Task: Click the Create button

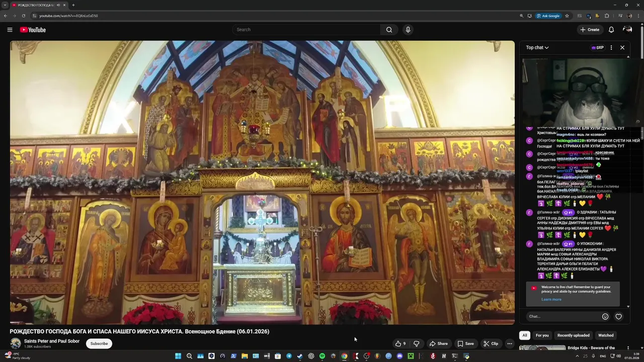Action: coord(590,30)
